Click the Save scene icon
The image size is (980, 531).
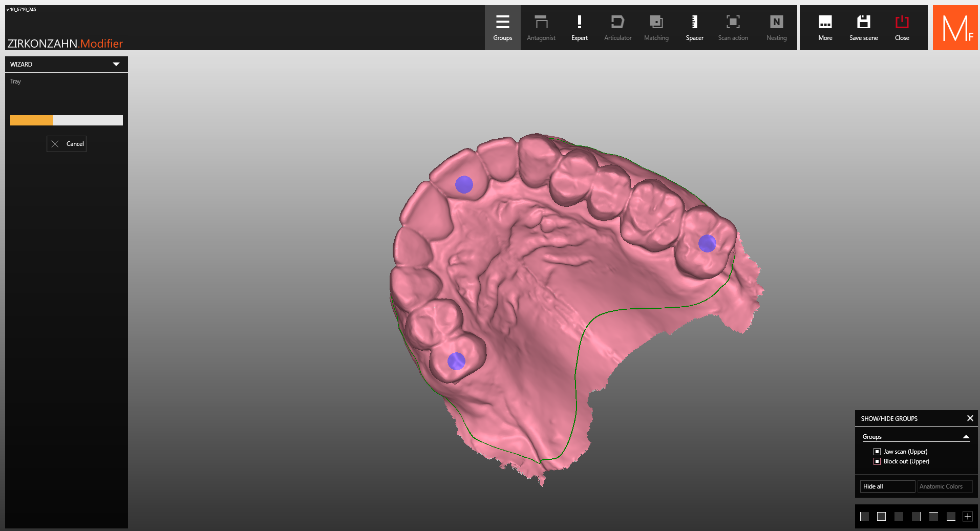(863, 28)
